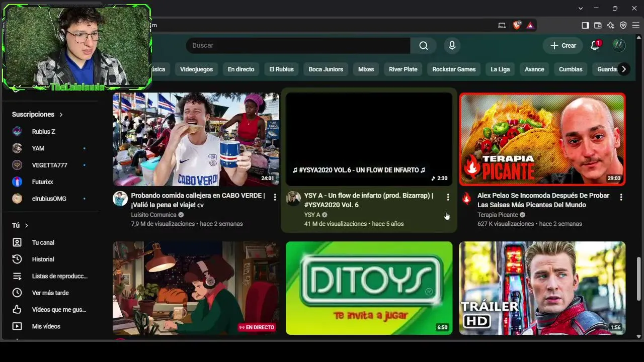Visit the YSY A channel name link
This screenshot has height=362, width=644.
[312, 215]
